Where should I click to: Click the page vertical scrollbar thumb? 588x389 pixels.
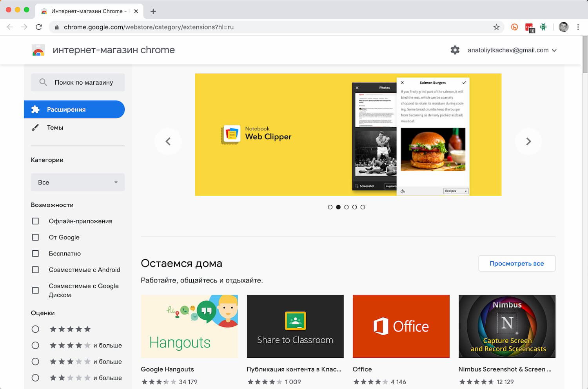pos(585,54)
